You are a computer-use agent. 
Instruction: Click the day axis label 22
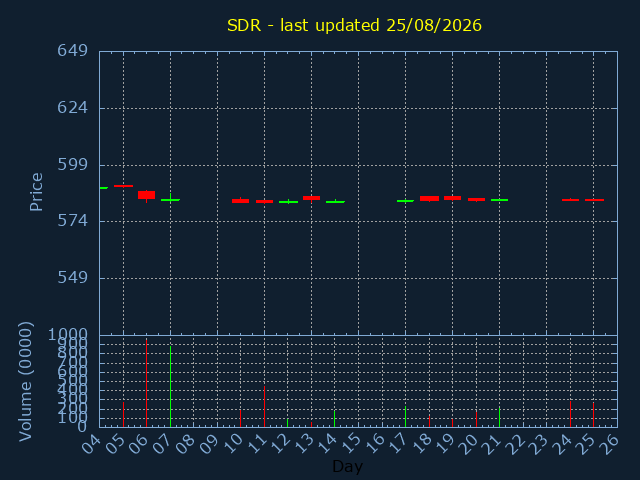514,444
